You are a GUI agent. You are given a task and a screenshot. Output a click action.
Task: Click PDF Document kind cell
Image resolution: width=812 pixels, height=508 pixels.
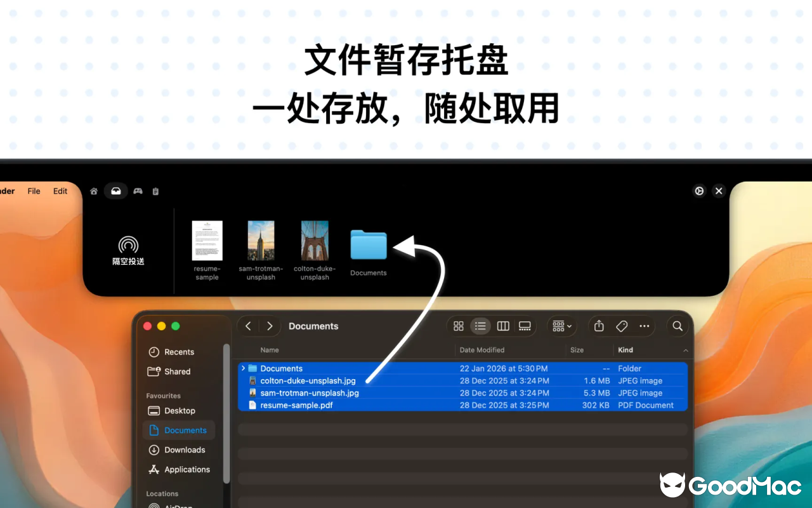(x=646, y=405)
